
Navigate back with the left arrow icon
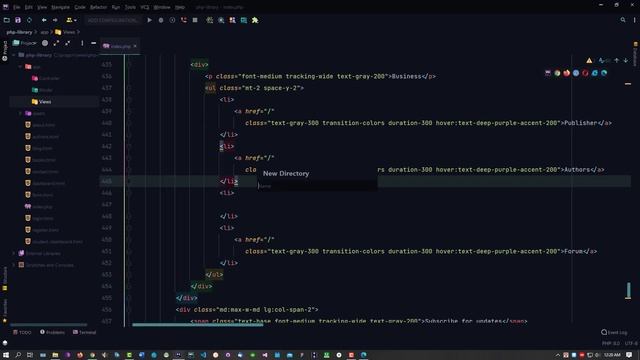coord(44,20)
